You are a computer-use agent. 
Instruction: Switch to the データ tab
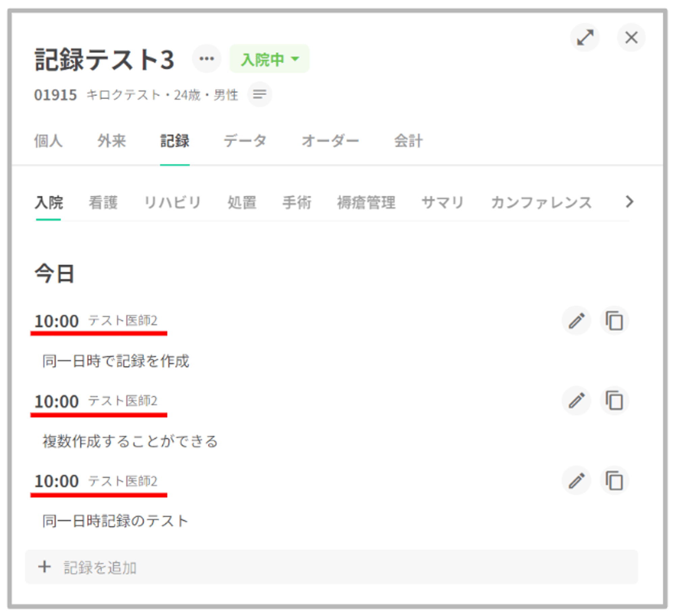pos(245,141)
